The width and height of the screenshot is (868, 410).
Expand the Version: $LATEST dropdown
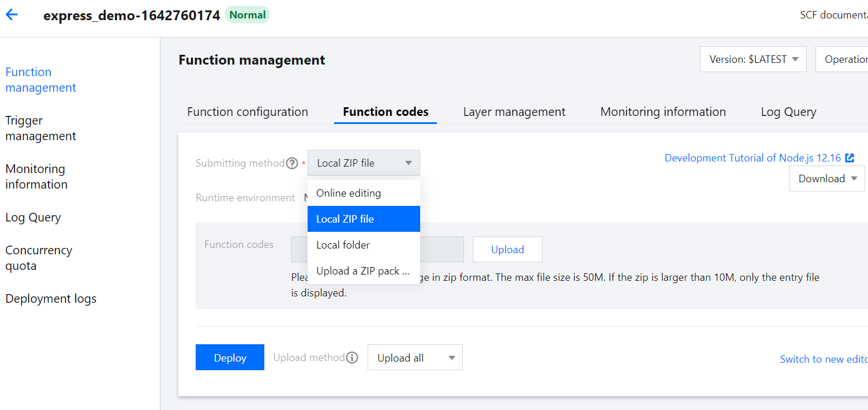(753, 59)
